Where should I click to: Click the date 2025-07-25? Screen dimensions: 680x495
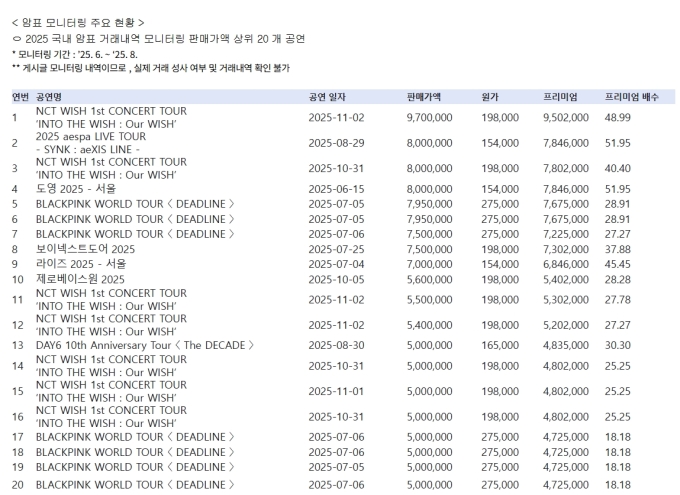[x=336, y=249]
